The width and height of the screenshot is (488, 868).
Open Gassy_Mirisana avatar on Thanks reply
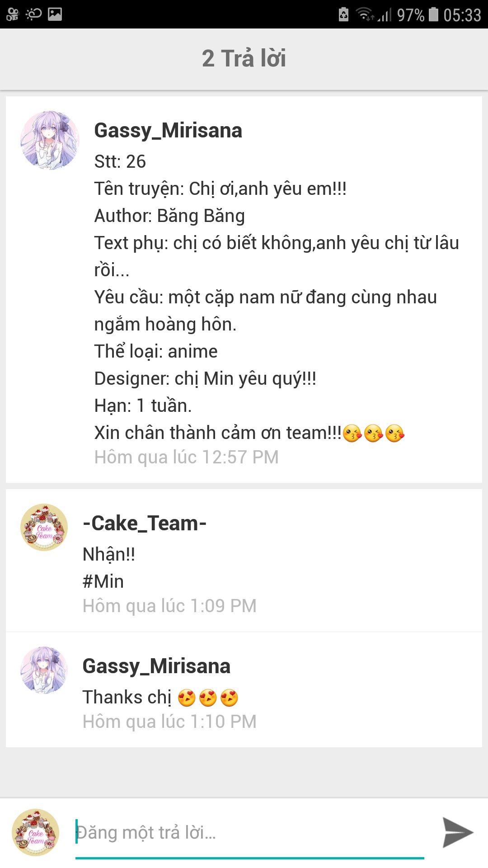click(44, 670)
